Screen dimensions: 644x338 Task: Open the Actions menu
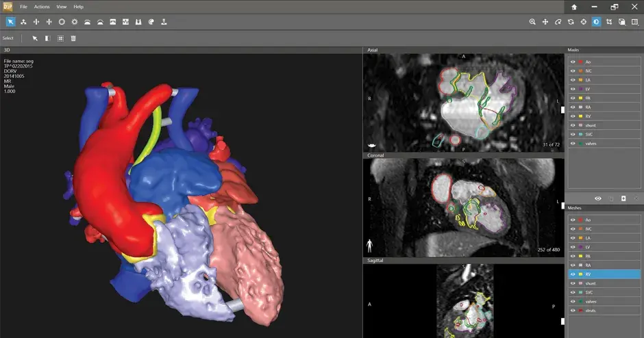(42, 6)
